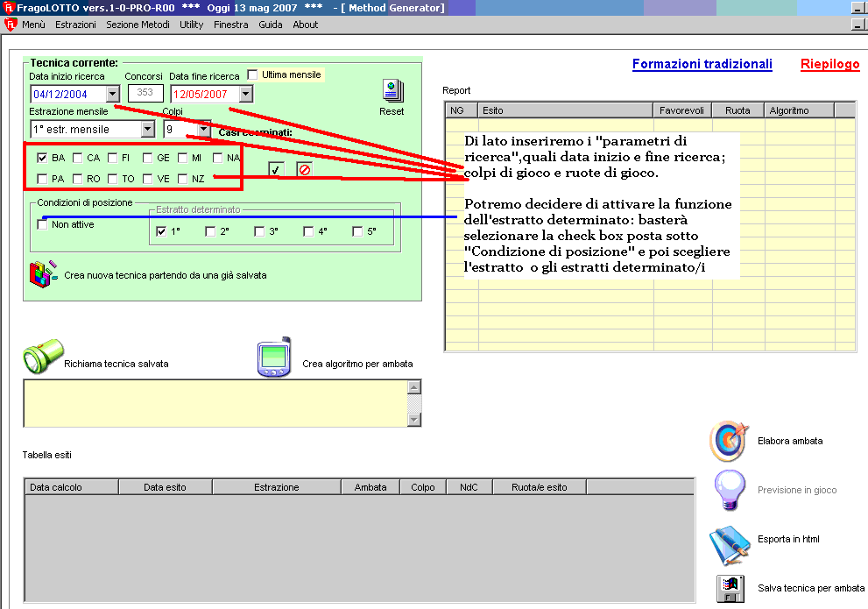Click the green checkmark confirm button

pos(276,169)
